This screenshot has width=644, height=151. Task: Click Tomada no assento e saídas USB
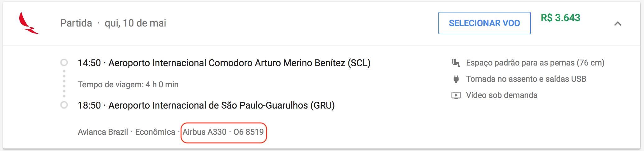[526, 79]
